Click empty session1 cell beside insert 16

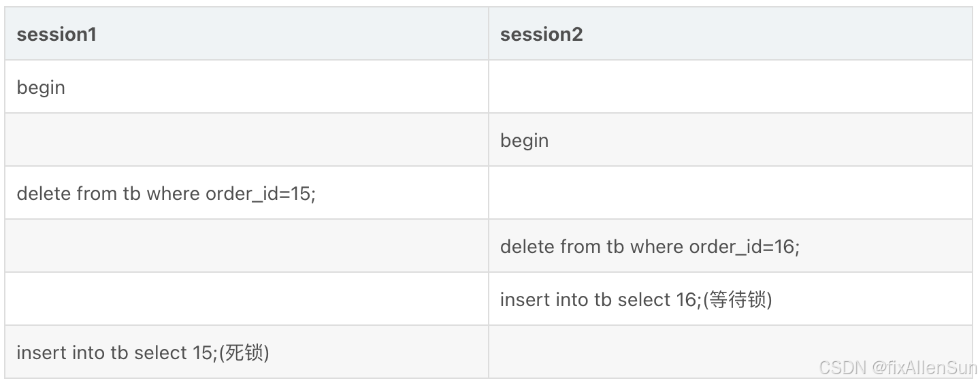[246, 299]
